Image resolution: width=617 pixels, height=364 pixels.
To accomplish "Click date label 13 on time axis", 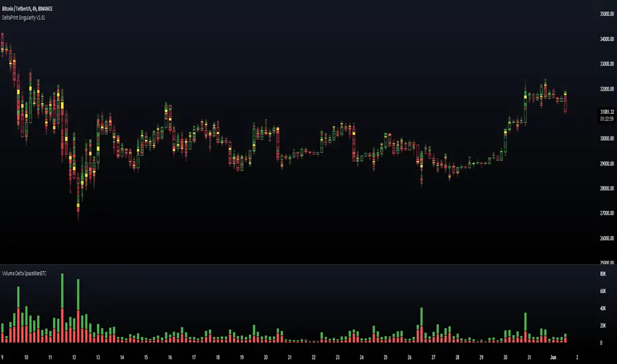I will 98,357.
